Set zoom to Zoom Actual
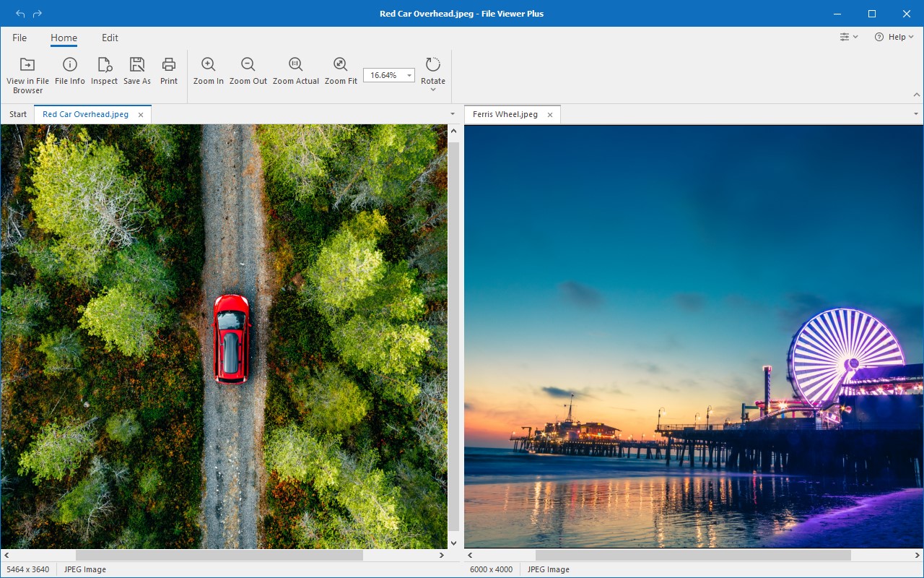Screen dimensions: 924x578 (296, 64)
